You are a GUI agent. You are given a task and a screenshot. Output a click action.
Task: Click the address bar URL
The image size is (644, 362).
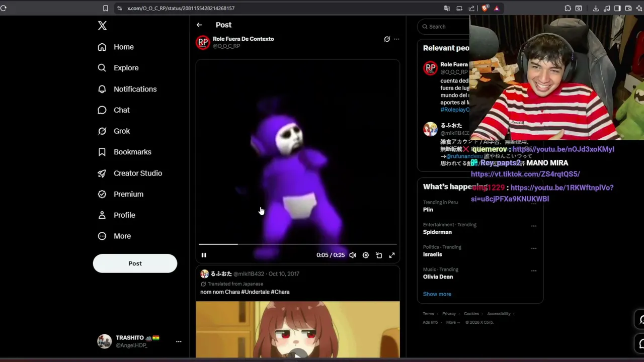click(181, 8)
